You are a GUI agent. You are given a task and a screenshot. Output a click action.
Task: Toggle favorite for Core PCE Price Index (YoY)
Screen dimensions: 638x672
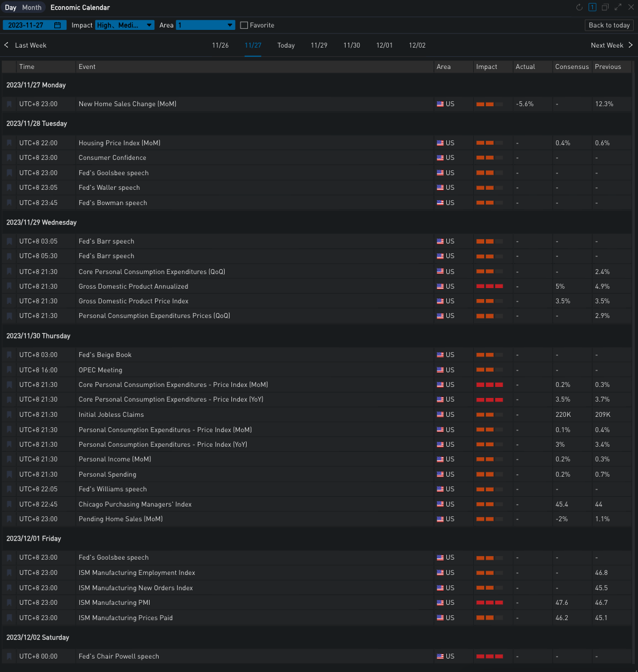tap(9, 399)
